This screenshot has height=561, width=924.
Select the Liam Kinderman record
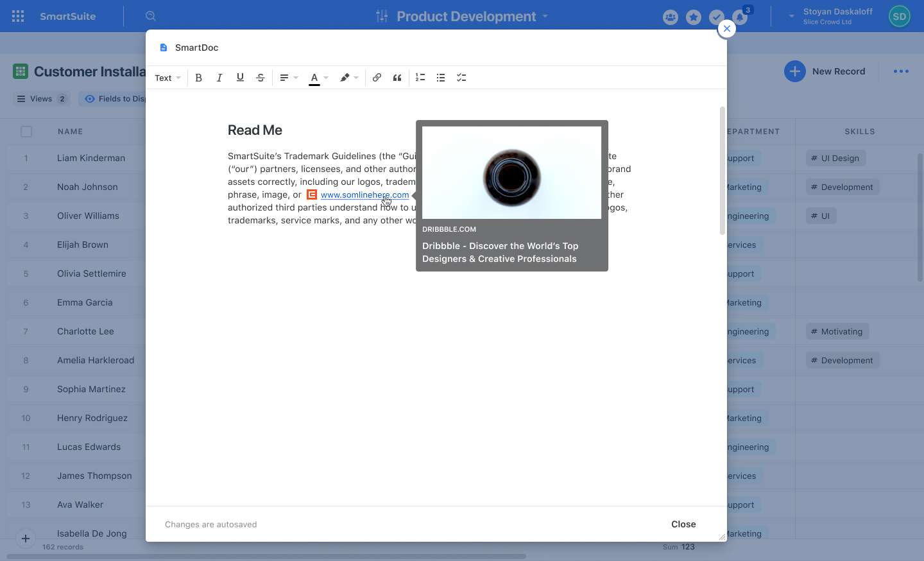91,158
